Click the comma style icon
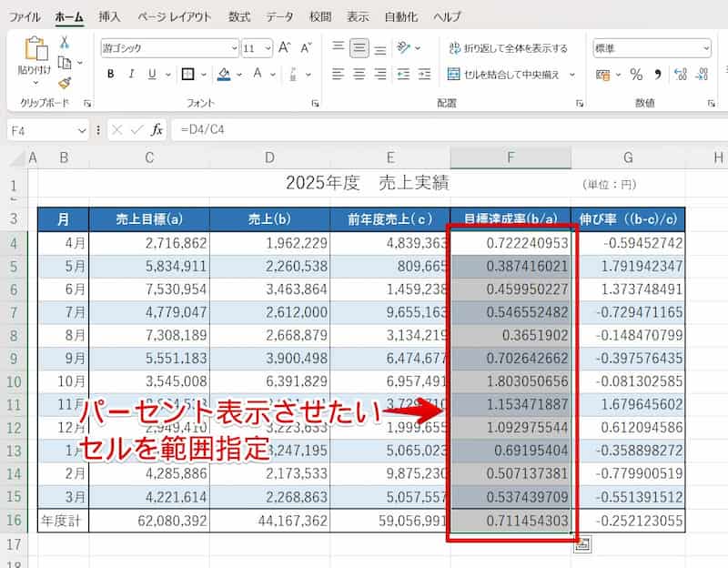 click(658, 75)
